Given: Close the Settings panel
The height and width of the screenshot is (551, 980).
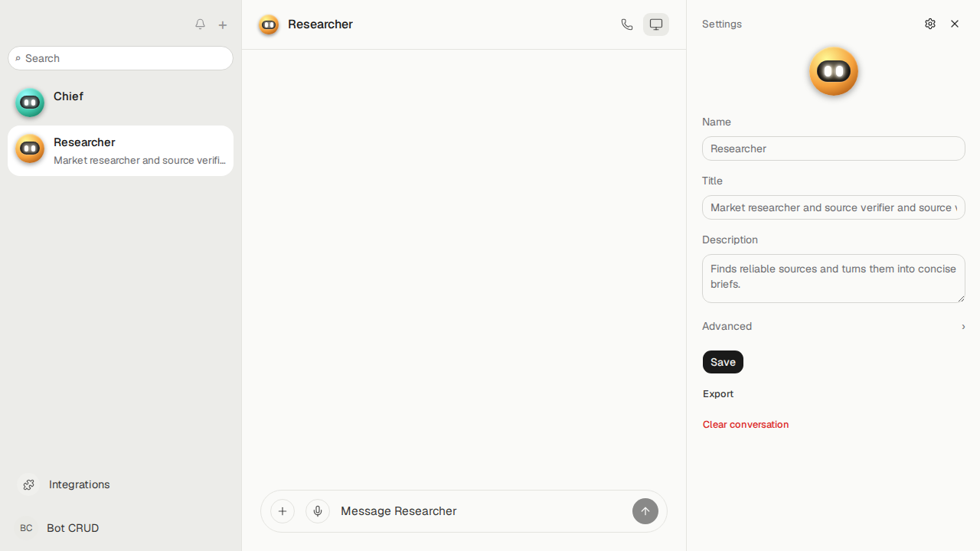Looking at the screenshot, I should coord(955,24).
